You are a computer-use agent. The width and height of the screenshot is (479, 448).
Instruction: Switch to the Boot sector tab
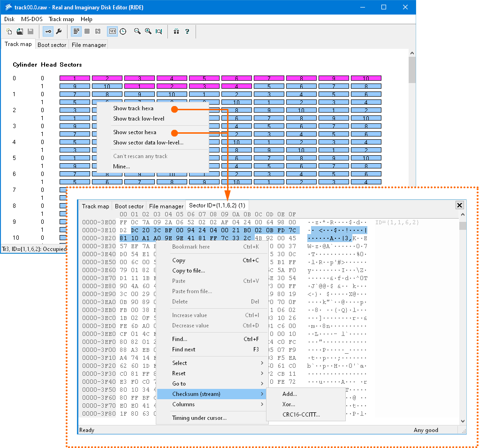tap(52, 45)
